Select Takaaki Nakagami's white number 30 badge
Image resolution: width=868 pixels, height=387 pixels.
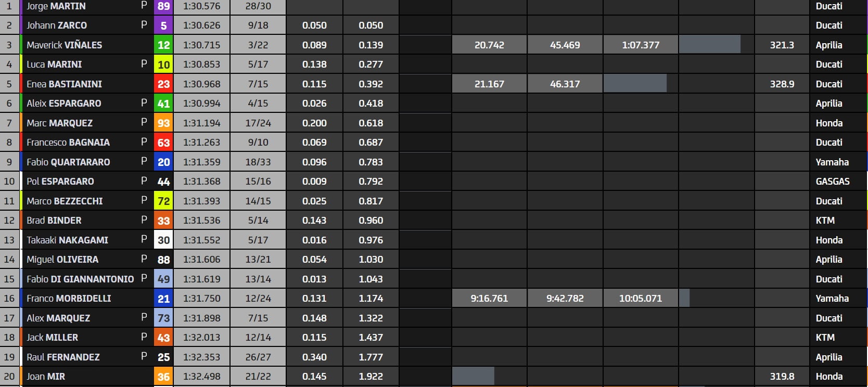(163, 240)
